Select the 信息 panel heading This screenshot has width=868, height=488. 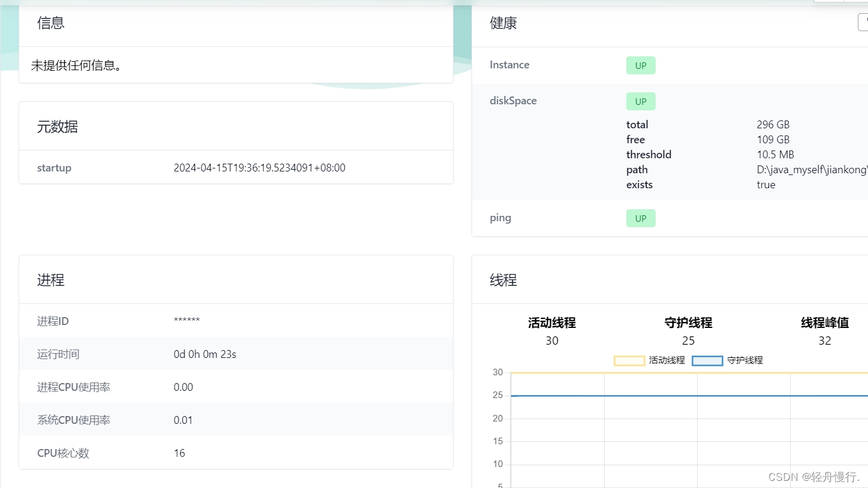(50, 23)
